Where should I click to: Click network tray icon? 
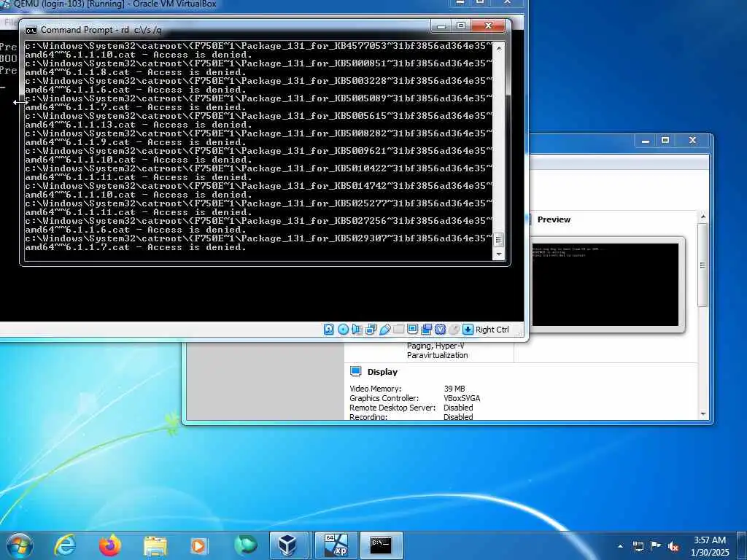[x=638, y=546]
